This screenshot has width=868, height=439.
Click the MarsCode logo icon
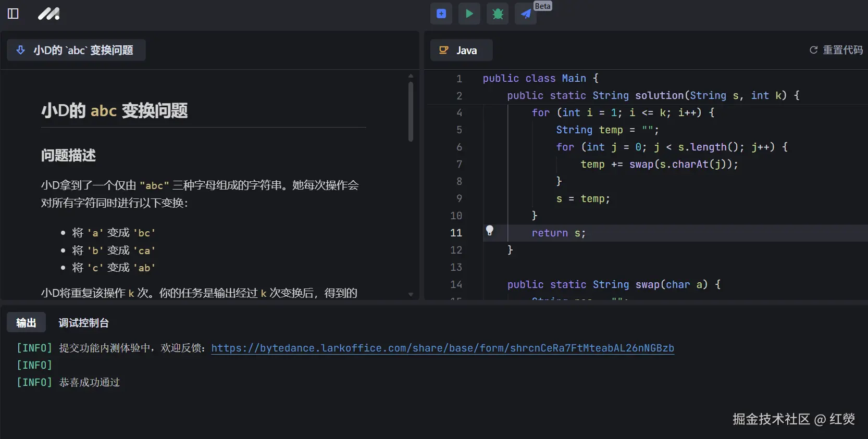48,14
